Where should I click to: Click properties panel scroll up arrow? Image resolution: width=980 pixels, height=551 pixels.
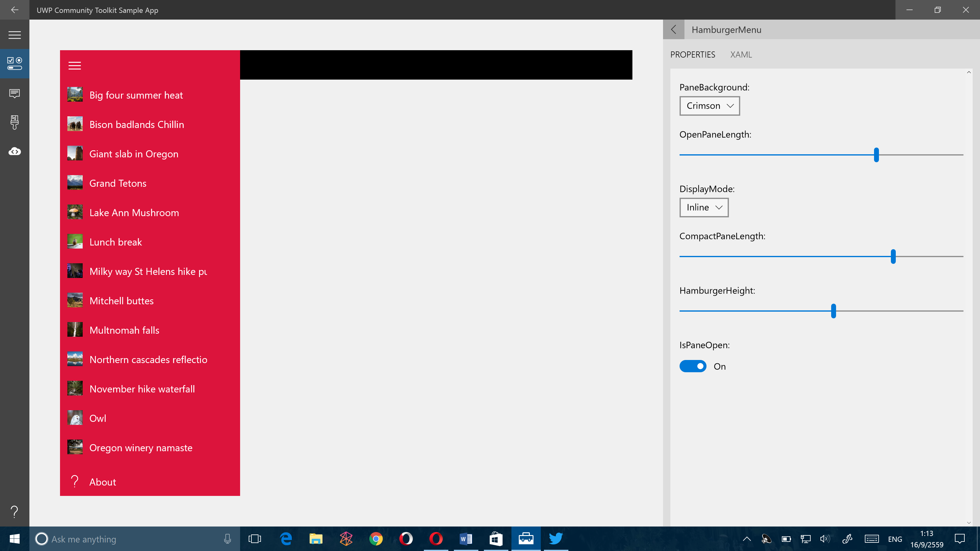point(969,72)
